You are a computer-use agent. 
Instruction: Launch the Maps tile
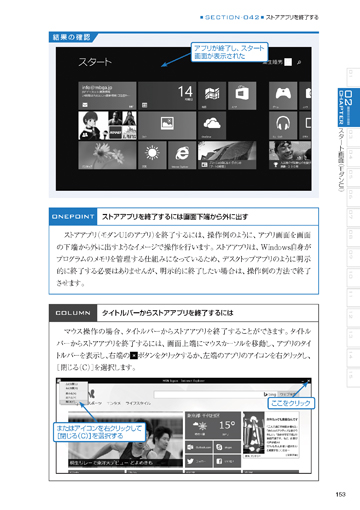point(212,96)
